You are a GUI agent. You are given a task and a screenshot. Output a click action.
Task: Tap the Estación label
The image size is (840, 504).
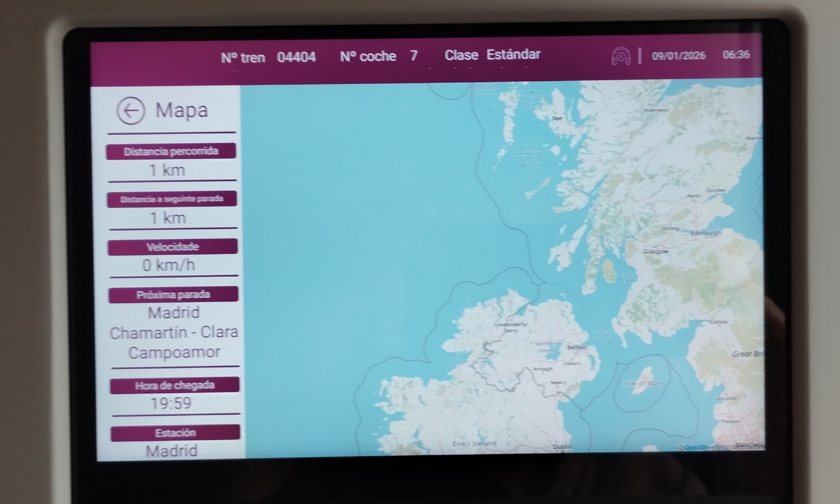[x=176, y=433]
